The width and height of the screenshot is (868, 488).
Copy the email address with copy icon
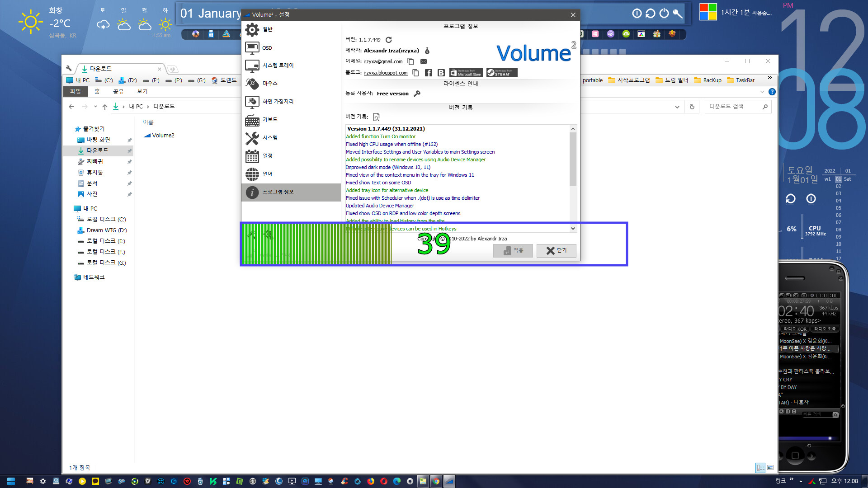click(410, 61)
